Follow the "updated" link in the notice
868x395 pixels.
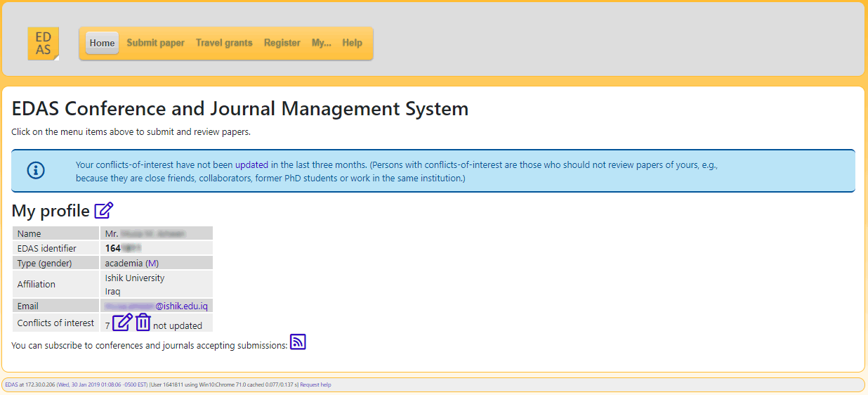[x=251, y=165]
